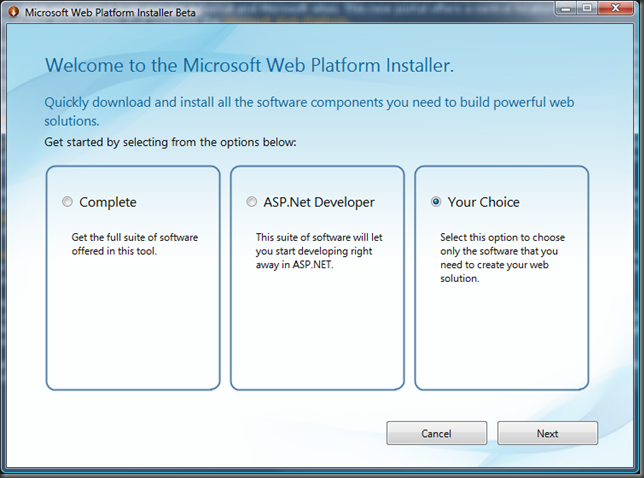Image resolution: width=644 pixels, height=478 pixels.
Task: Click the 'Welcome to the Microsoft Web Platform Installer' heading
Action: click(x=249, y=65)
